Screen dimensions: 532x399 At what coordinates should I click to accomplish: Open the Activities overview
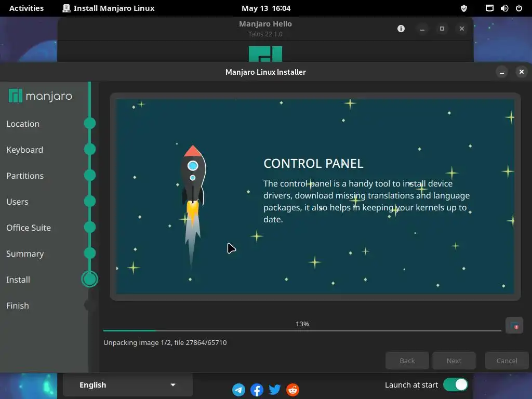coord(26,8)
